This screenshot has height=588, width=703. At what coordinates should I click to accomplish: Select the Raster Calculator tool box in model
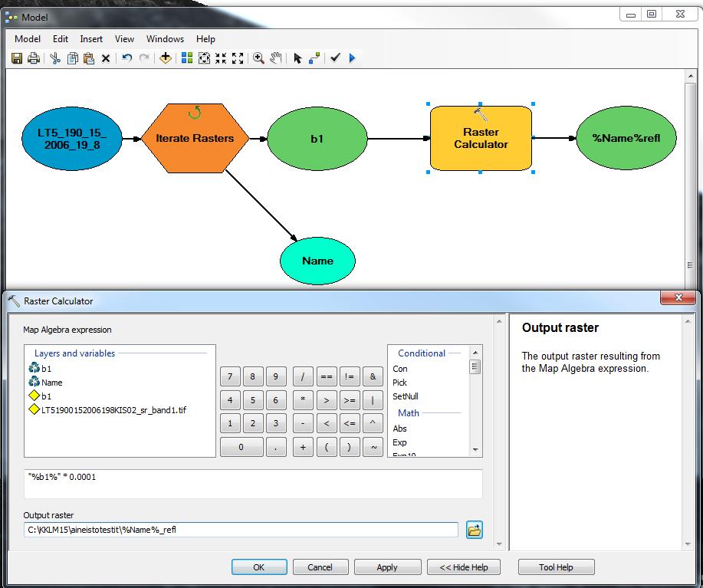point(481,138)
